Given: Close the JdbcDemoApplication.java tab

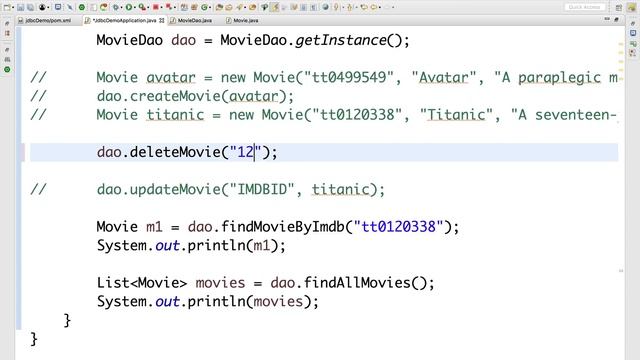Looking at the screenshot, I should click(162, 20).
